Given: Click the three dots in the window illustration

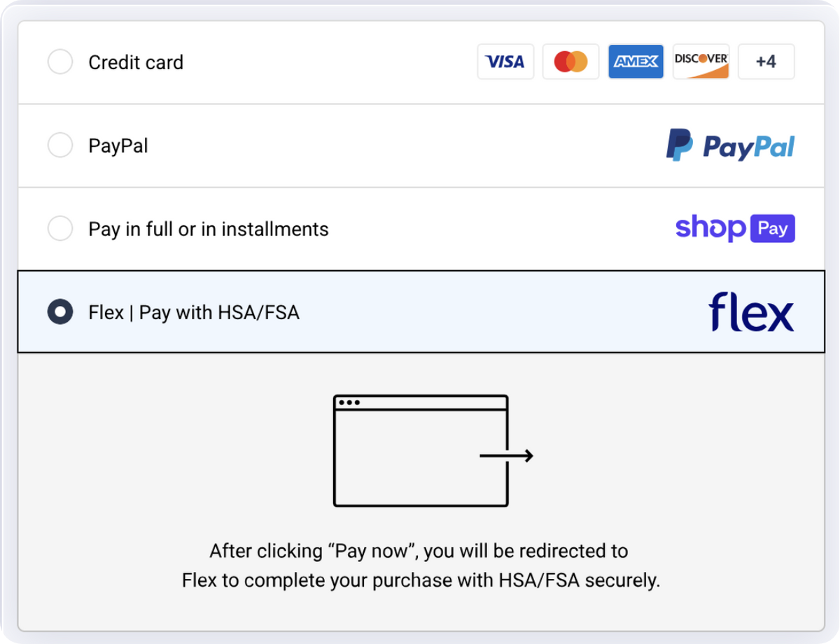Looking at the screenshot, I should (349, 402).
